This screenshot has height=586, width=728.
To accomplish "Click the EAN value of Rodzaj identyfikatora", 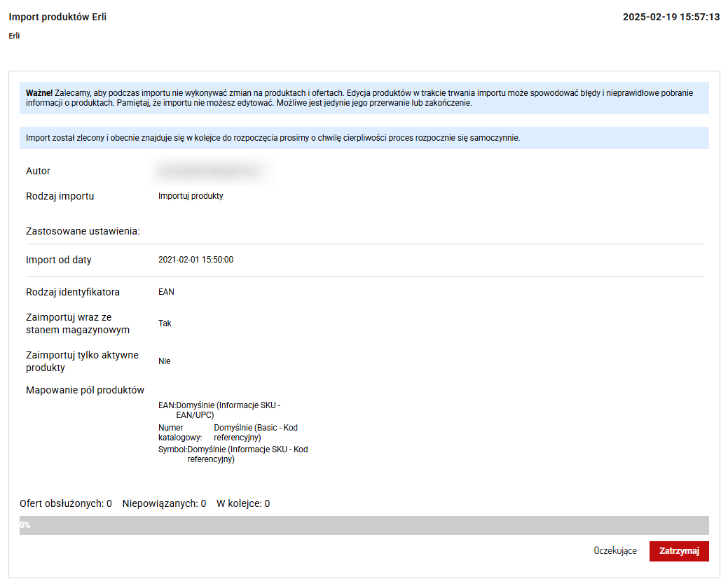I will (166, 292).
